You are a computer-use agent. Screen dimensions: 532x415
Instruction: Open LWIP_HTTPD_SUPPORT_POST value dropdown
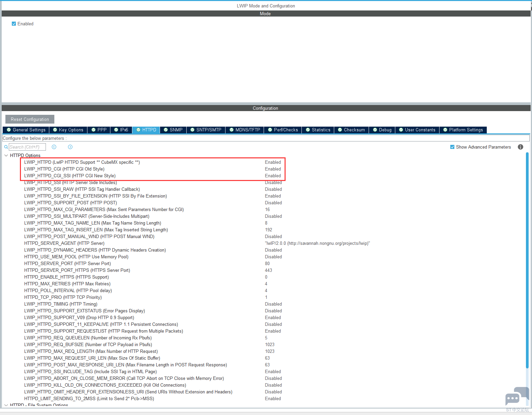coord(273,203)
